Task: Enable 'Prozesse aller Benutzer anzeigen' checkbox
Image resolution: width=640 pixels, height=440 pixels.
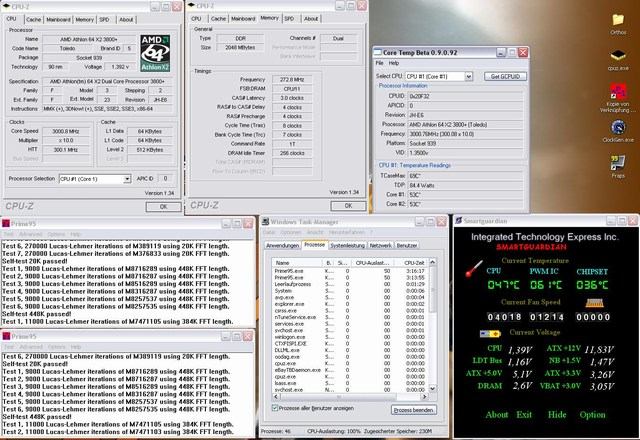Action: pyautogui.click(x=275, y=408)
